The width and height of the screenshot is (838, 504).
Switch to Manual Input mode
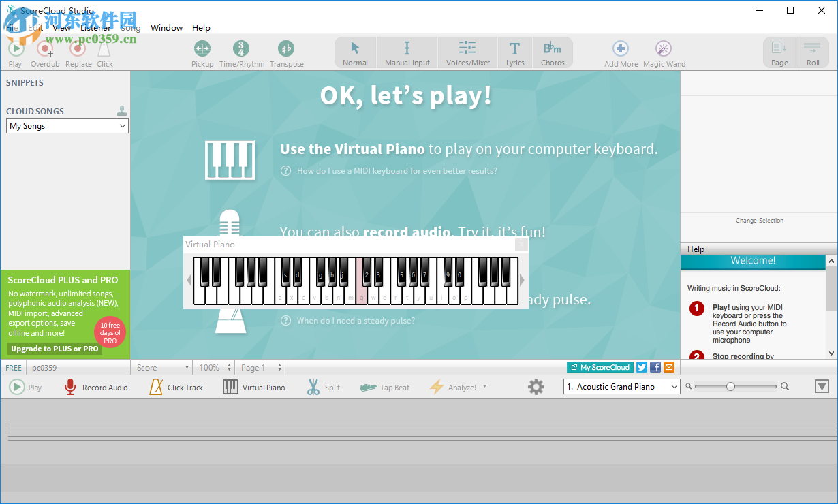(407, 52)
